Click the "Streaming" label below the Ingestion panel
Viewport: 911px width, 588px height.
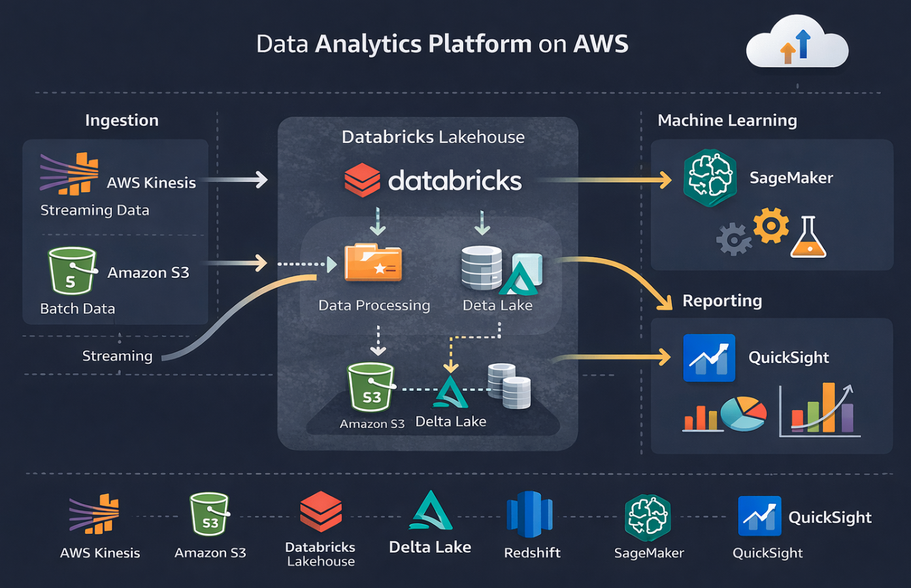point(118,356)
